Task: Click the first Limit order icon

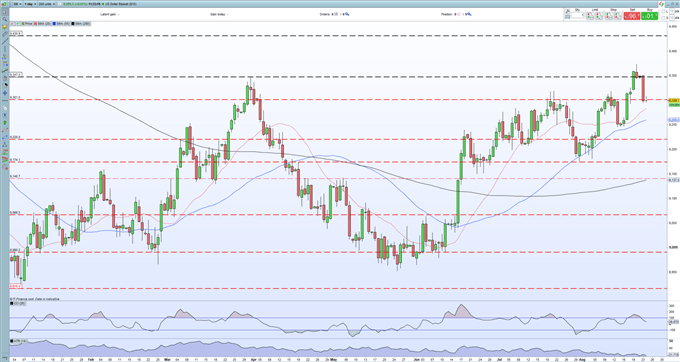Action: [x=590, y=16]
